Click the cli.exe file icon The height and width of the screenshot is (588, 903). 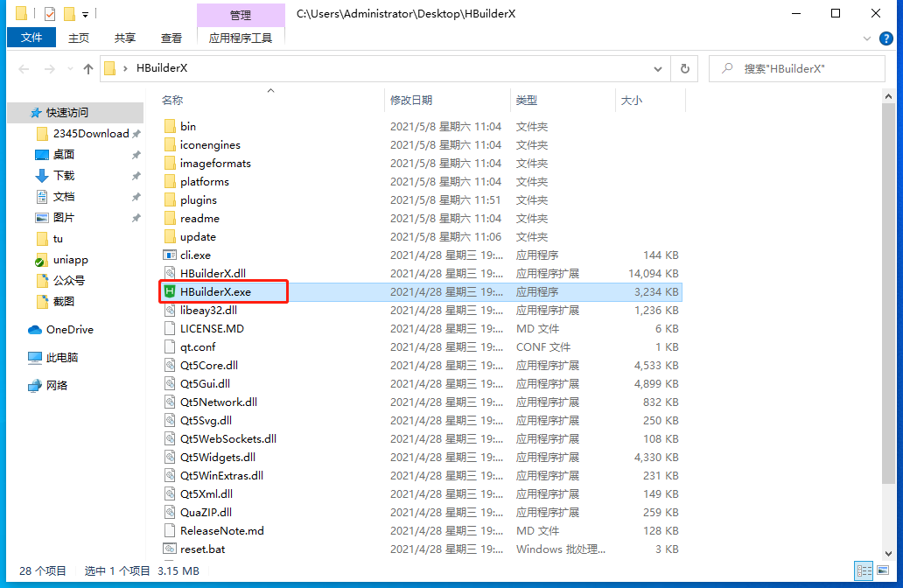click(x=170, y=255)
